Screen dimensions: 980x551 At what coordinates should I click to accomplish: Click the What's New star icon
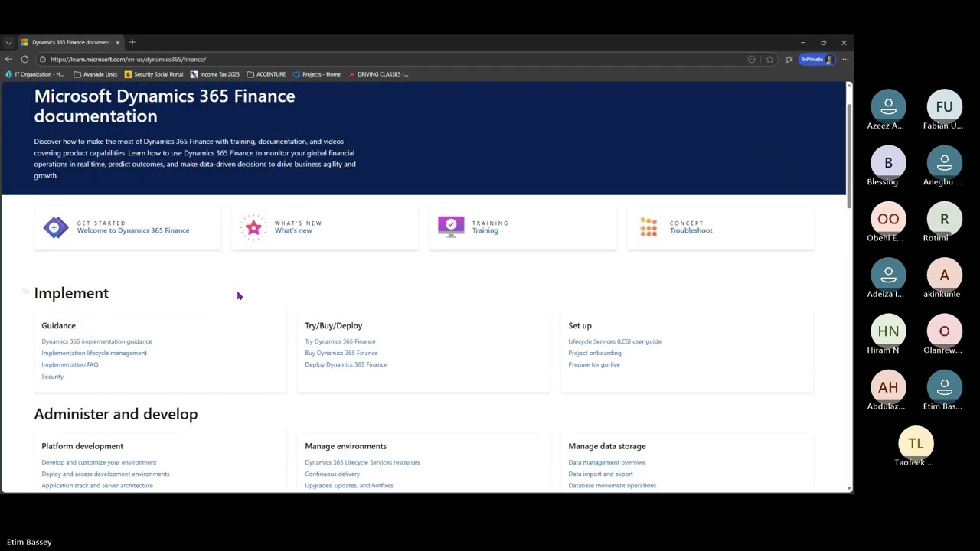click(253, 227)
